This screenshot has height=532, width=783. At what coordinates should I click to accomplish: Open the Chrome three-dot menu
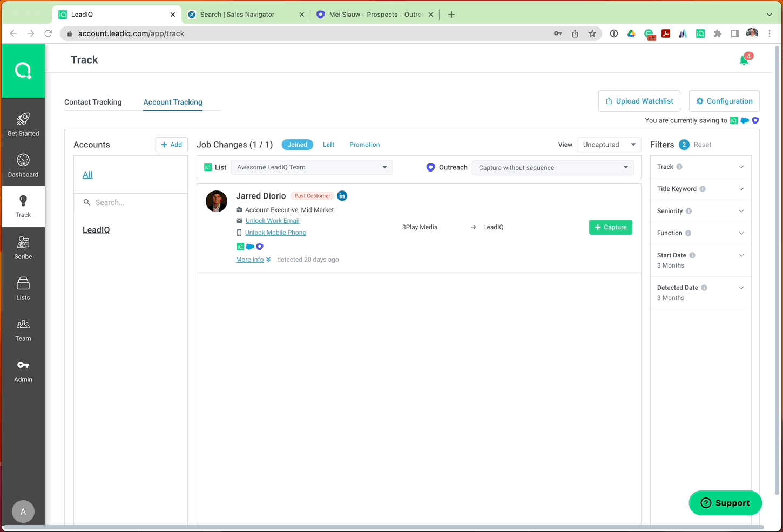pos(769,33)
